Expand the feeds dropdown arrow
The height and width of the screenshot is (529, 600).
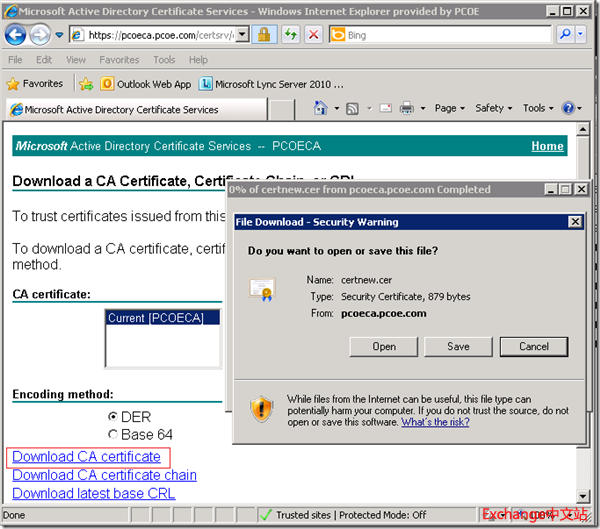[369, 109]
